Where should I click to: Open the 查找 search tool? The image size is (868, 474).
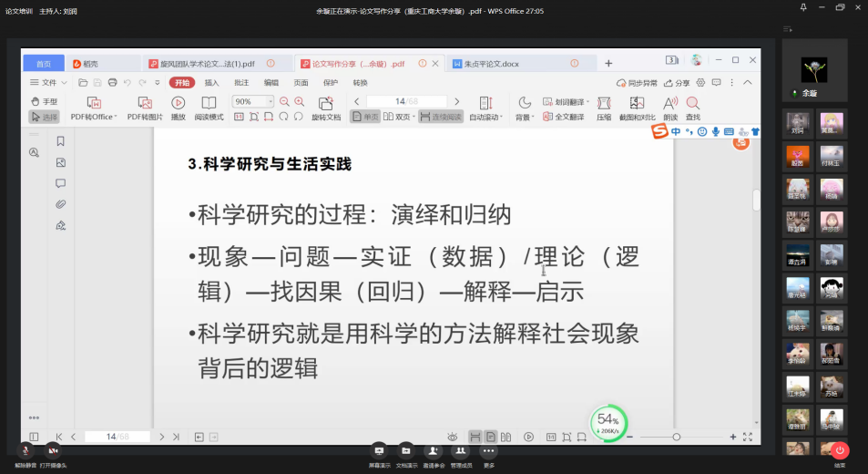[693, 102]
